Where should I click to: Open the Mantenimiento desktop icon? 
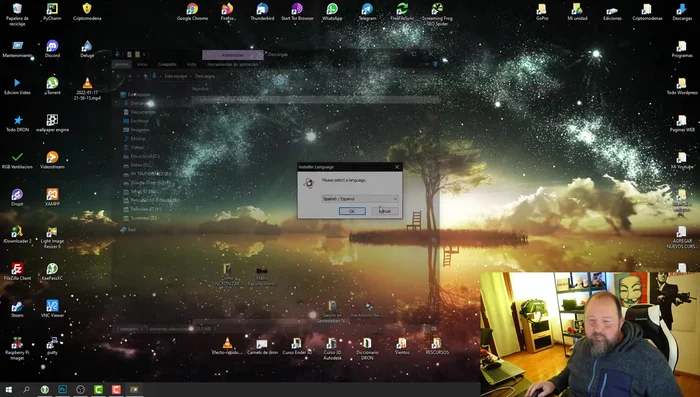pos(17,50)
